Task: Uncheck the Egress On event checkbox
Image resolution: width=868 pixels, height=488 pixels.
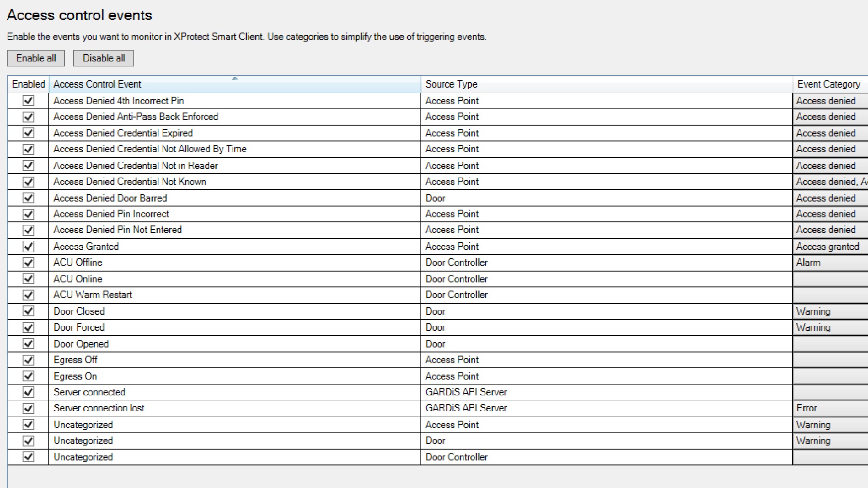Action: point(28,376)
